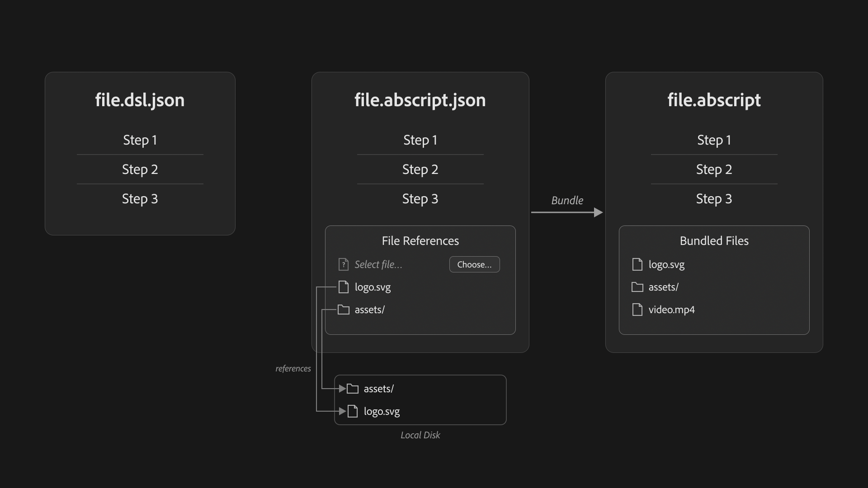Screen dimensions: 868x488
Task: Click the assets/ folder icon in Local Disk
Action: (353, 389)
